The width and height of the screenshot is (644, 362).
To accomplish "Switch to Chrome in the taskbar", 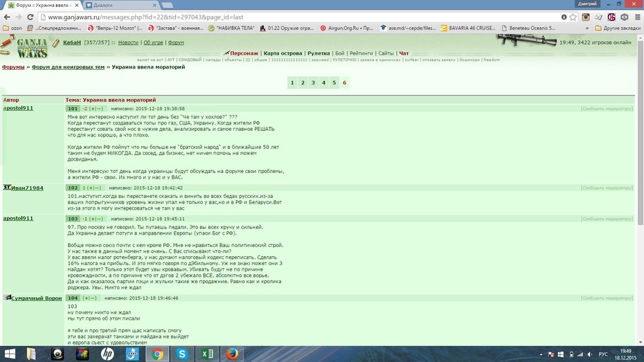I will (x=157, y=354).
